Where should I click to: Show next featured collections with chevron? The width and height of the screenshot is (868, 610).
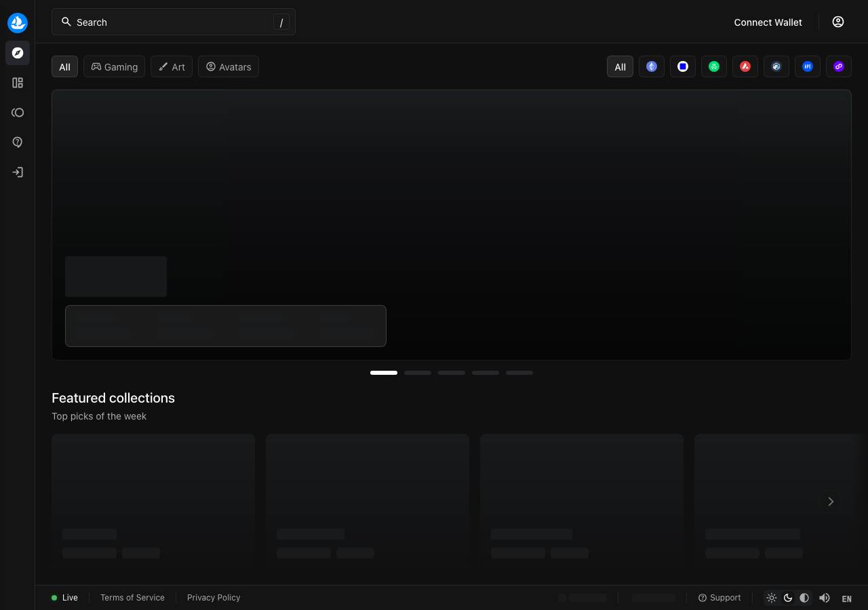[x=831, y=502]
